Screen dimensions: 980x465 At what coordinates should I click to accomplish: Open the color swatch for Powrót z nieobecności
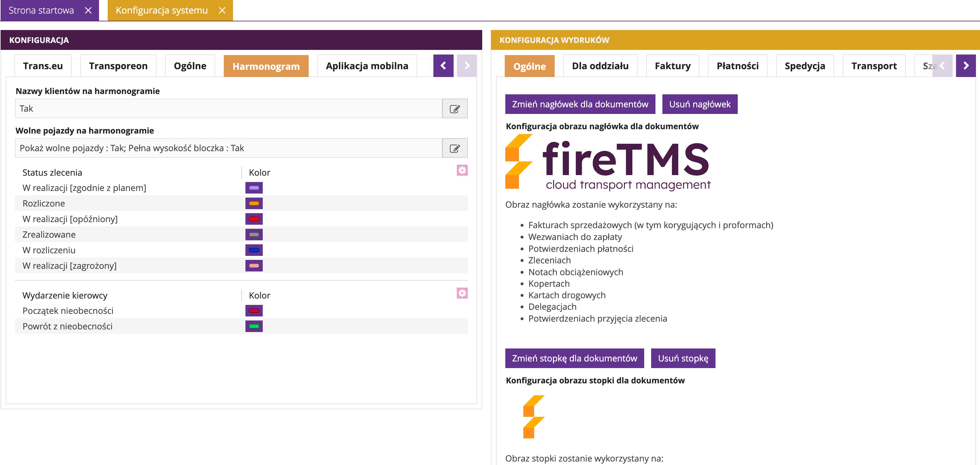coord(254,326)
